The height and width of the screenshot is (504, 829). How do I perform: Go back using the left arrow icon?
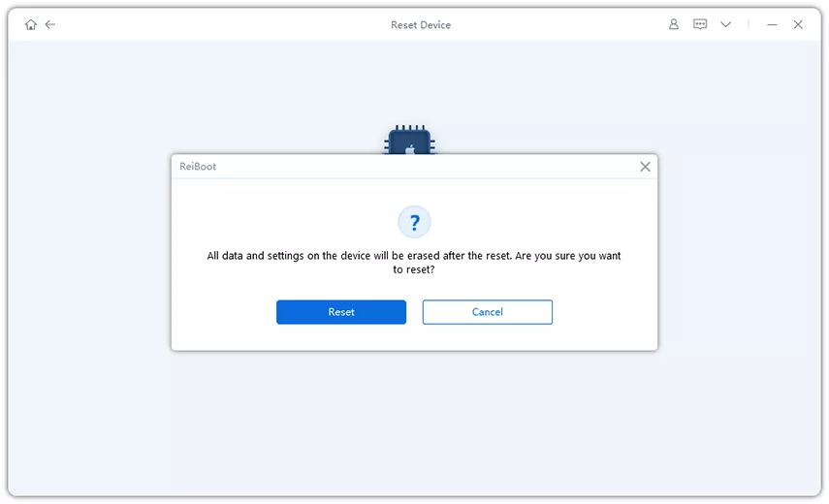(x=50, y=24)
